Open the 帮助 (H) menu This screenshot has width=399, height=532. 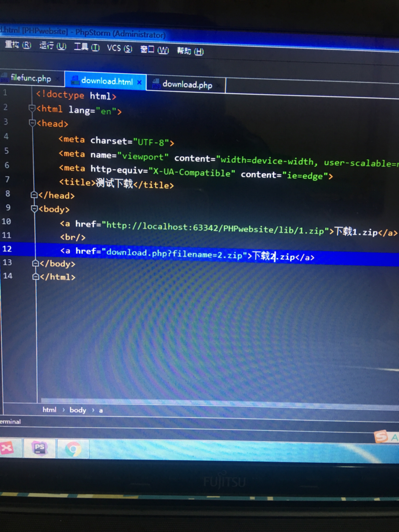click(190, 51)
